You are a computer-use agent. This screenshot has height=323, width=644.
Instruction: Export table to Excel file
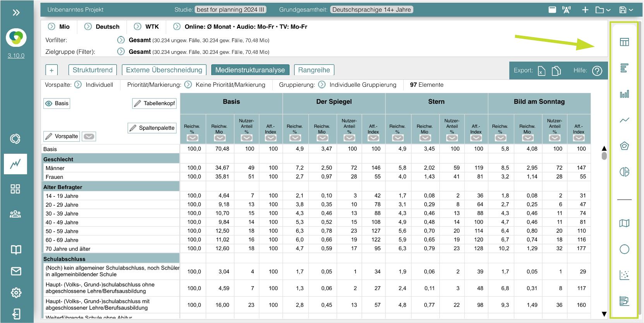pyautogui.click(x=541, y=70)
